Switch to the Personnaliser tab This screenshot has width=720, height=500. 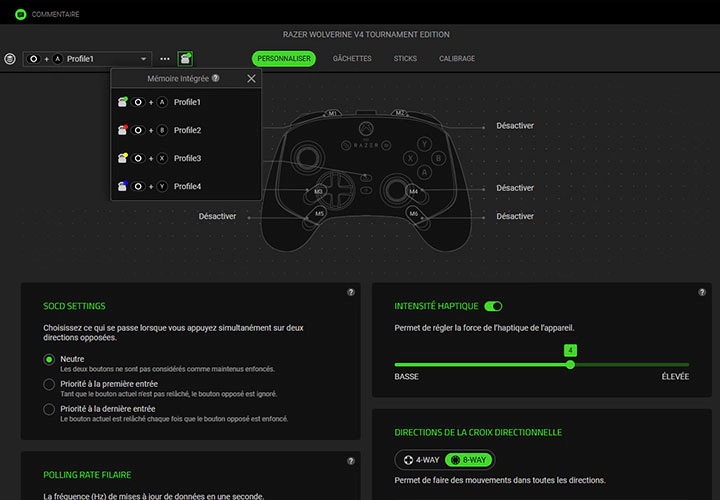pos(284,59)
